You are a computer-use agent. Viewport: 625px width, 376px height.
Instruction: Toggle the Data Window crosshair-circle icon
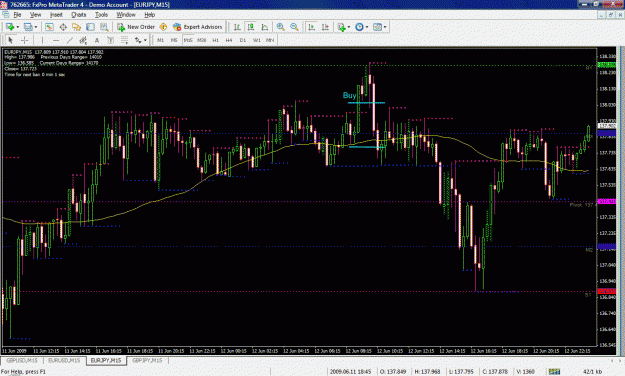tap(63, 27)
